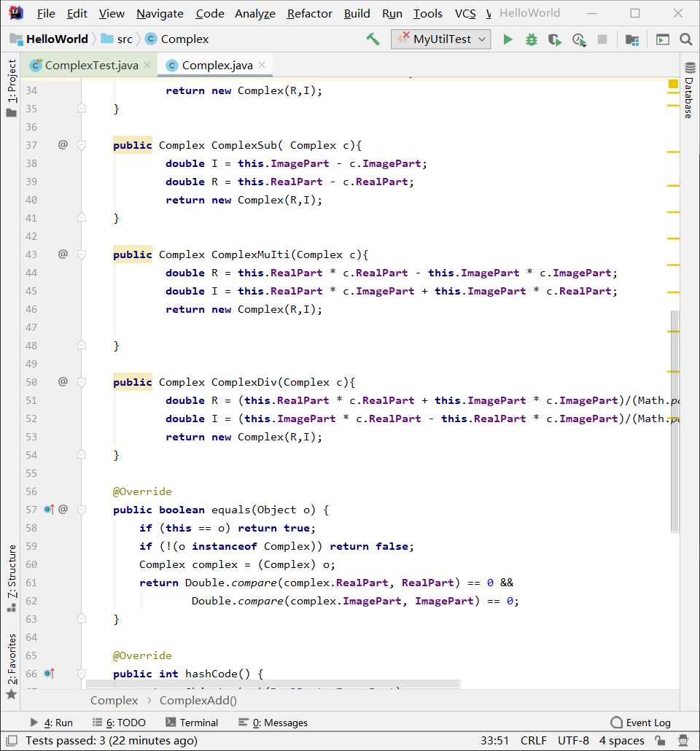Collapse the ComplexMuIti method fold on line 43

coord(82,254)
